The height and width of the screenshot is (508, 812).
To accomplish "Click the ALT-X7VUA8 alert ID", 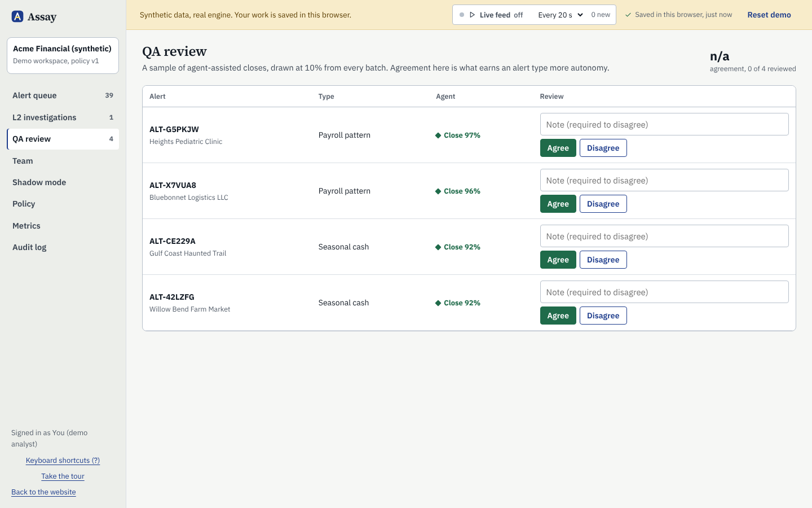I will pyautogui.click(x=173, y=185).
